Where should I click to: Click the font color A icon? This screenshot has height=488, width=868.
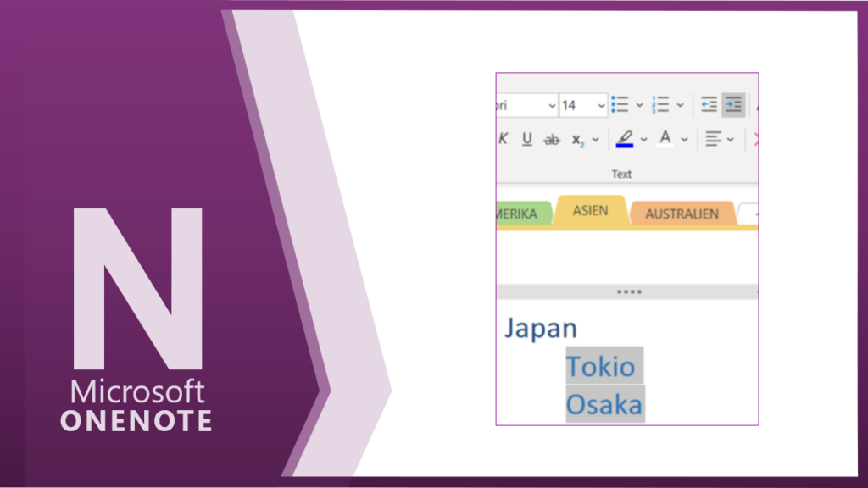(x=665, y=138)
